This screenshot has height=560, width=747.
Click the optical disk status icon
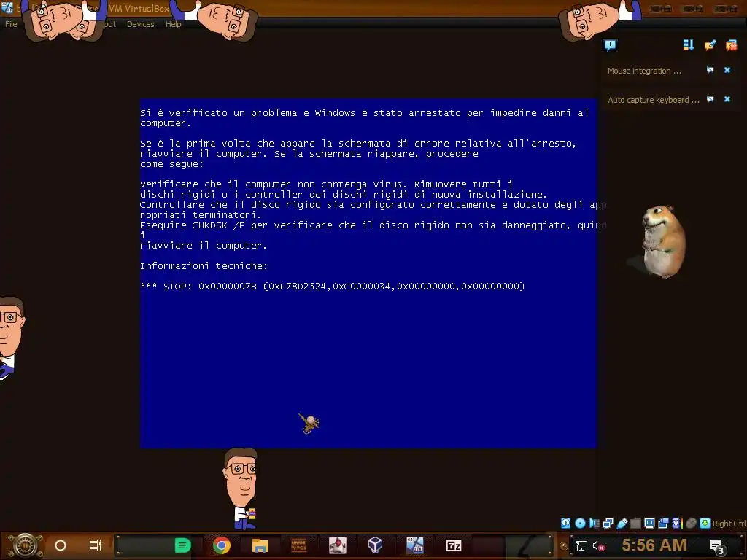click(580, 524)
